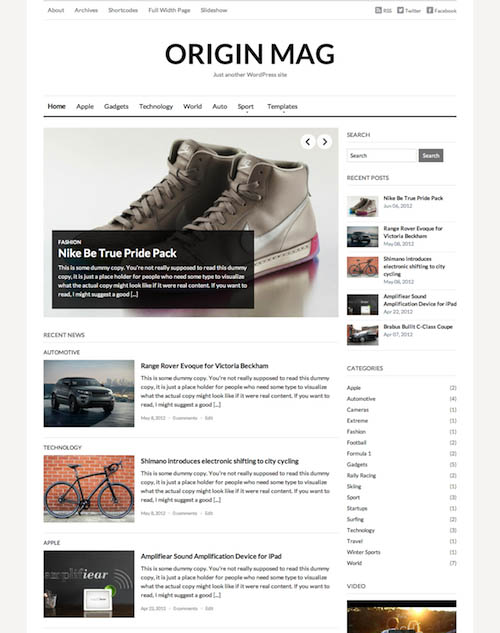Click the Search submit button
Screen dimensions: 500x633
431,155
